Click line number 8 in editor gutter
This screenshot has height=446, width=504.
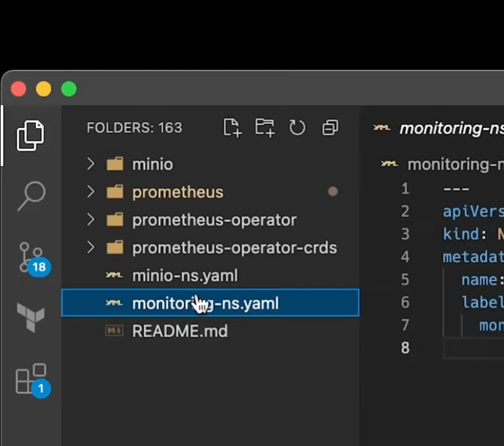click(x=405, y=348)
